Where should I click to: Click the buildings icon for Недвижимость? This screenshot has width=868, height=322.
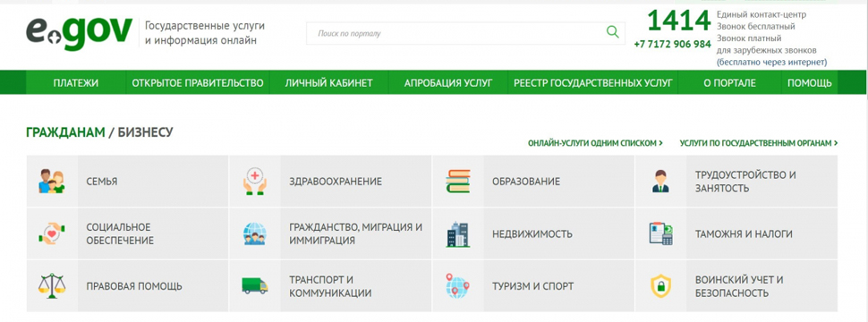pyautogui.click(x=458, y=234)
